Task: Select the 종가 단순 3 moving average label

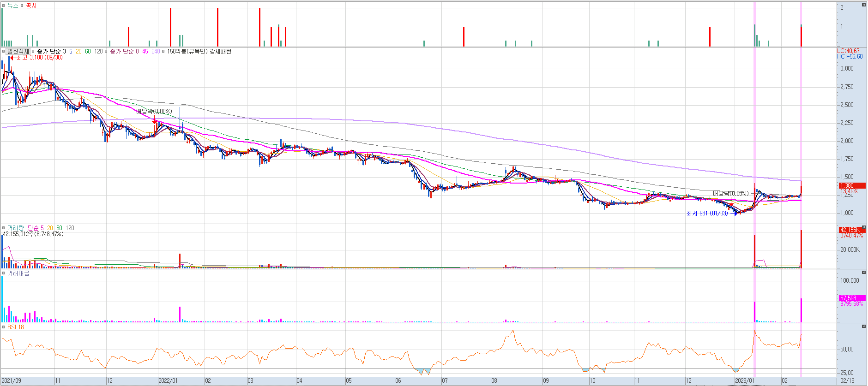Action: click(x=51, y=51)
